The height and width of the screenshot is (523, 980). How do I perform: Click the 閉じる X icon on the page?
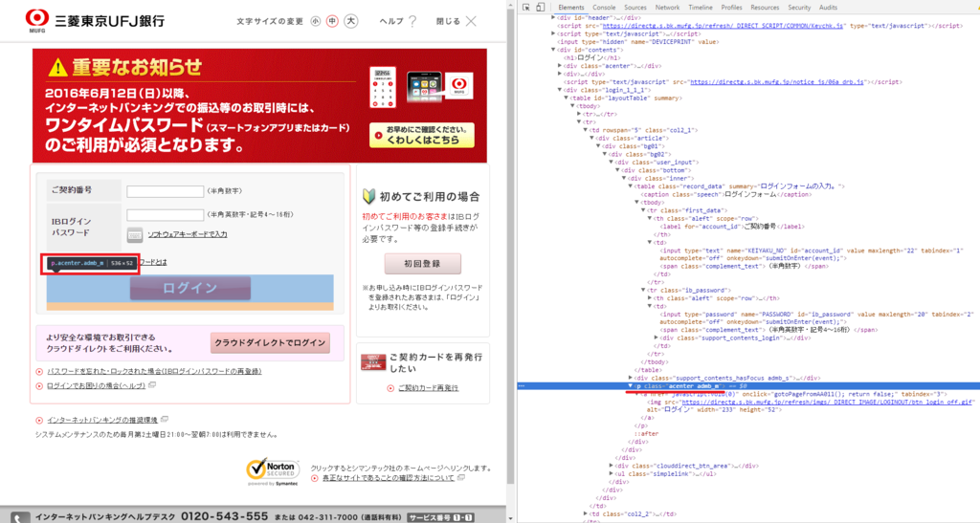(x=471, y=21)
